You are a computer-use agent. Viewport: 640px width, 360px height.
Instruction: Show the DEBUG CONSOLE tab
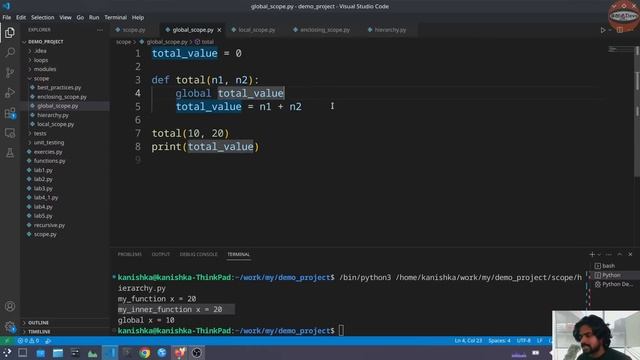198,254
